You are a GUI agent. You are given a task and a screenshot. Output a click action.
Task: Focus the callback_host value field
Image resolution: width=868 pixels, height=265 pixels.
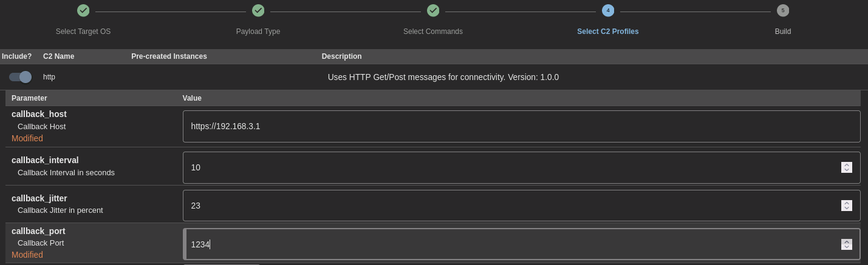pos(521,126)
